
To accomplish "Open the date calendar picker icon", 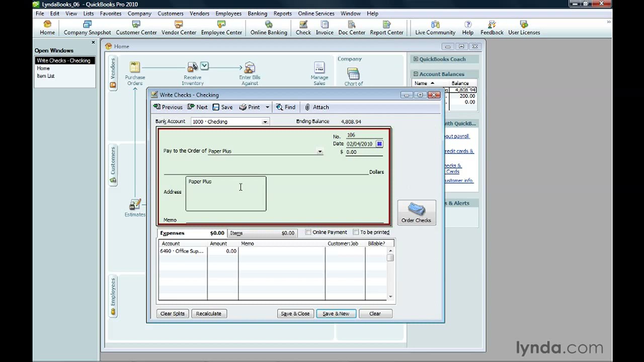I will (379, 144).
